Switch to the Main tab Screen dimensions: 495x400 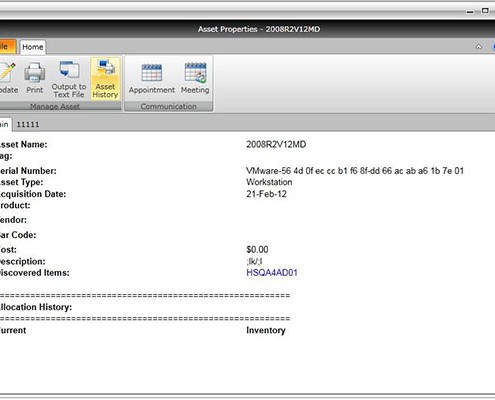5,124
